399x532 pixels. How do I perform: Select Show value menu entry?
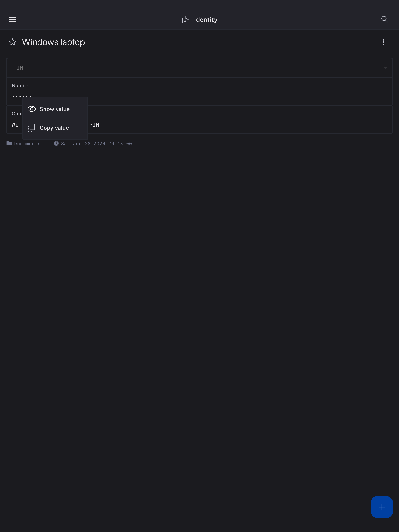55,109
